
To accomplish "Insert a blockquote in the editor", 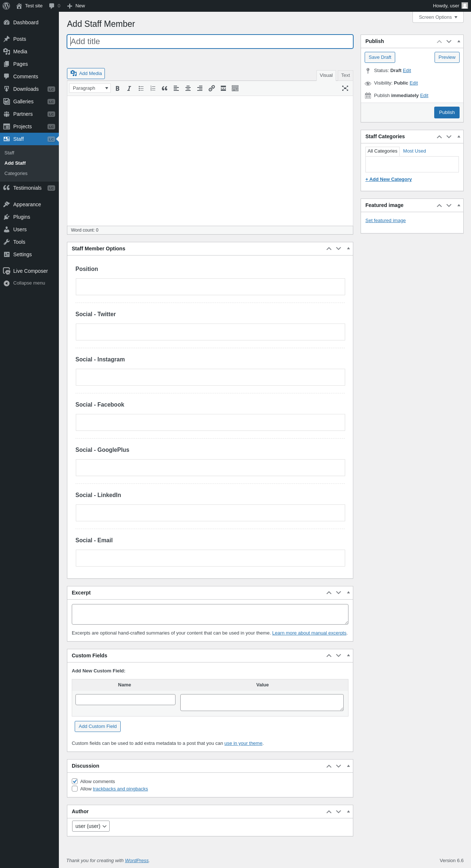I will point(164,88).
